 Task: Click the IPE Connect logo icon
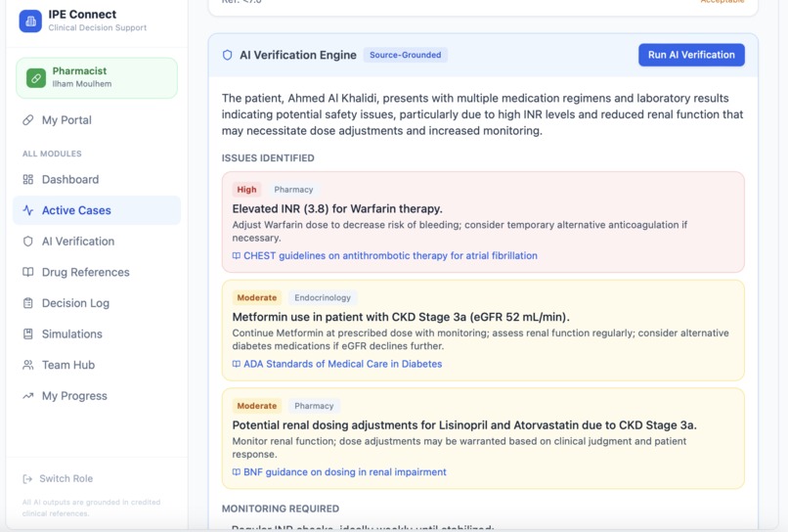click(x=30, y=22)
